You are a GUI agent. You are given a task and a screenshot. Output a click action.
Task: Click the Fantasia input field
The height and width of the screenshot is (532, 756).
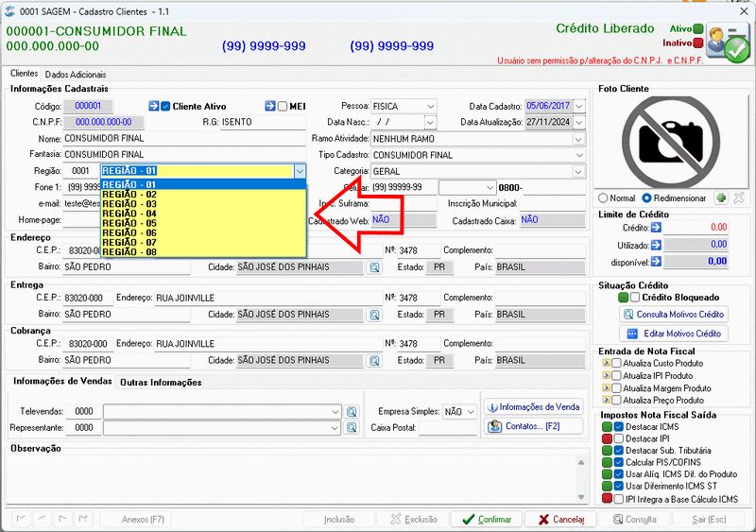click(184, 155)
